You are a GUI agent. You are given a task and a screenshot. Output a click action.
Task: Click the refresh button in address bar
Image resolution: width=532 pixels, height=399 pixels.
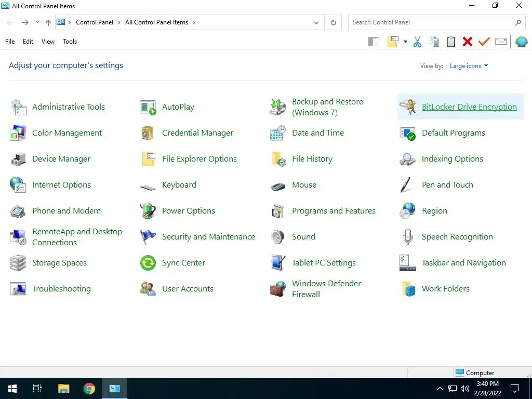click(333, 23)
